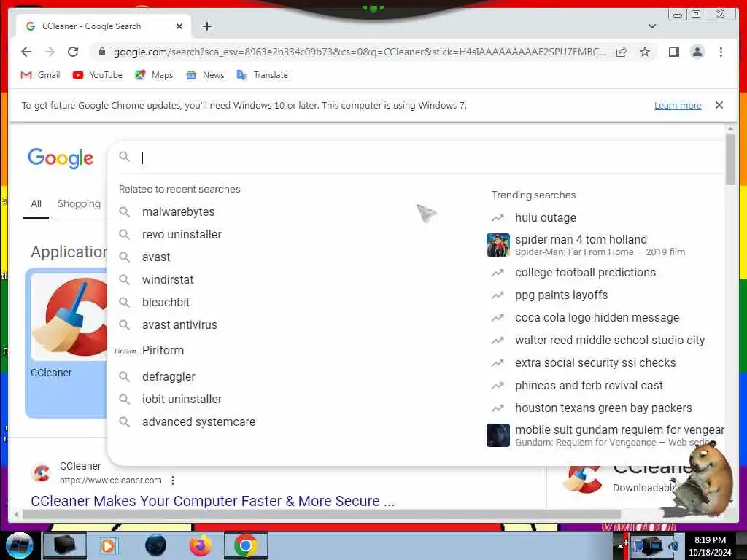747x560 pixels.
Task: Click the Chrome taskbar icon
Action: point(245,545)
